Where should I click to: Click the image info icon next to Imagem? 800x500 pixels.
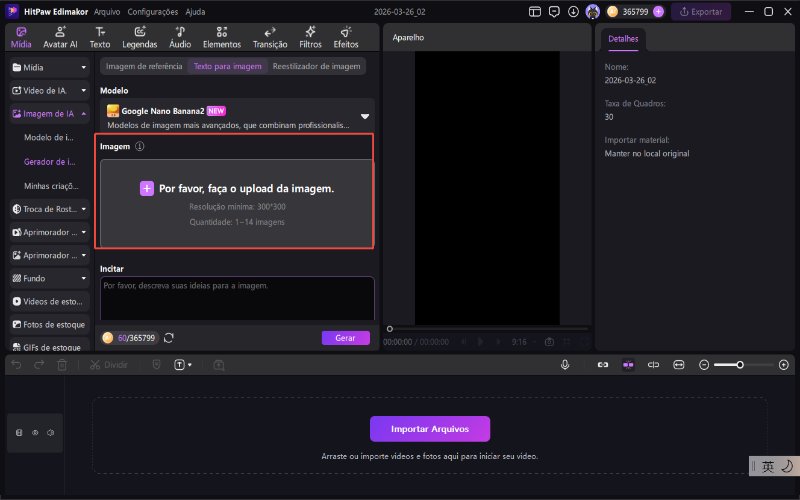click(139, 146)
